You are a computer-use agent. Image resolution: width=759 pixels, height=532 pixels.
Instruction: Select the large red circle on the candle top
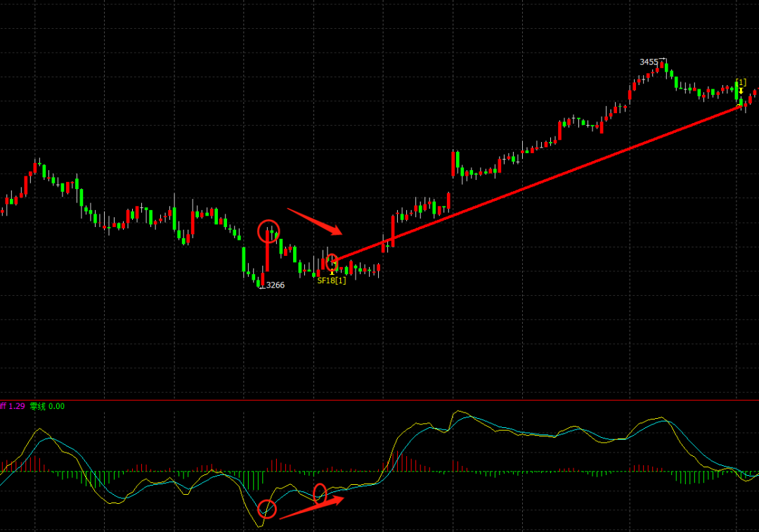pyautogui.click(x=268, y=231)
